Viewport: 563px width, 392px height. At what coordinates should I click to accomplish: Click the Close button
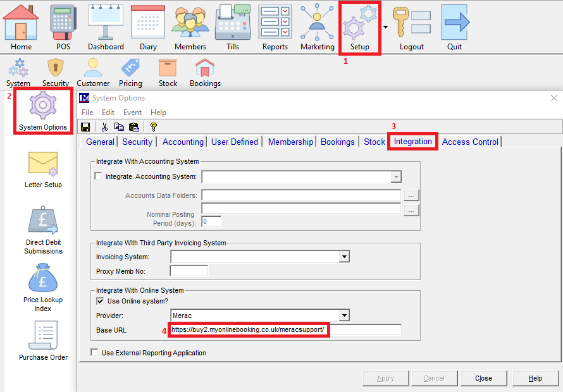484,378
